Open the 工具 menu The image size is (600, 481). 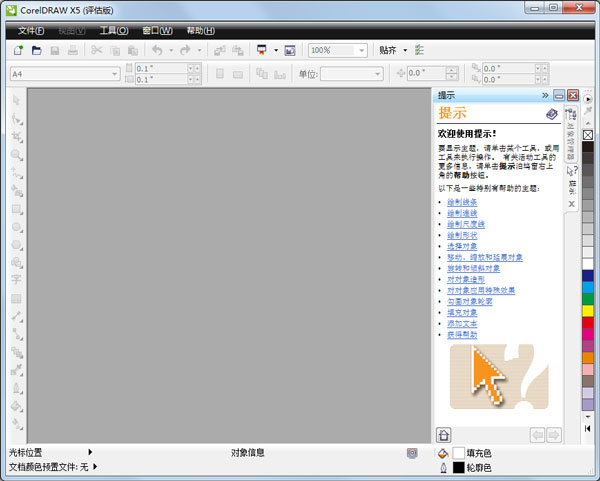[x=113, y=31]
